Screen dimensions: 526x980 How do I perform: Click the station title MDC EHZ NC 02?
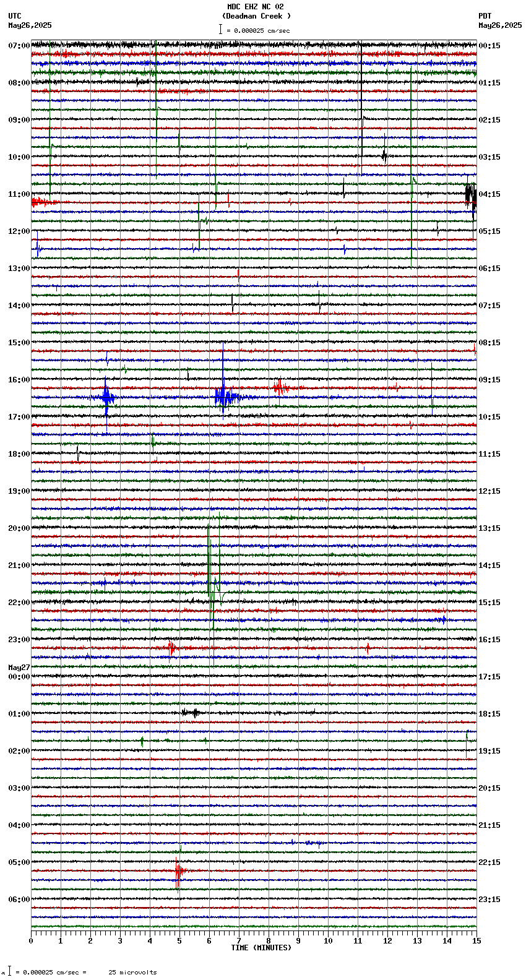pos(255,7)
